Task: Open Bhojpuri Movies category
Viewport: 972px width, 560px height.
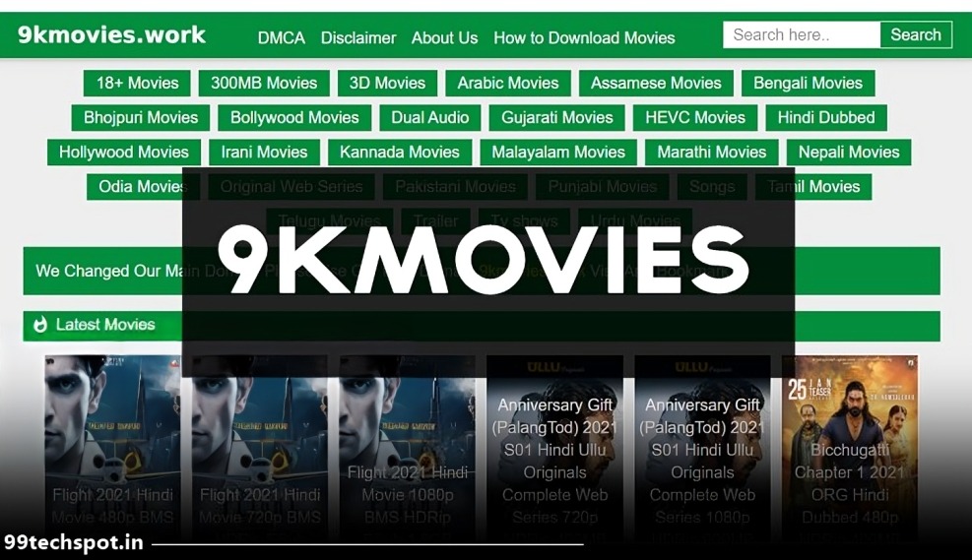Action: (141, 118)
